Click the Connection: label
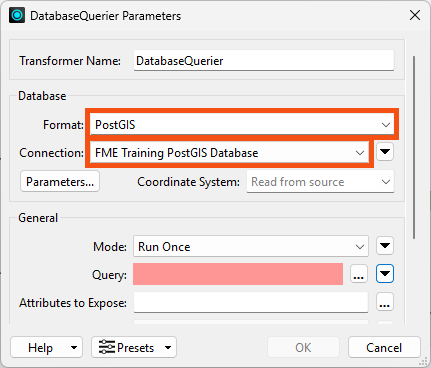This screenshot has height=368, width=431. [x=52, y=153]
